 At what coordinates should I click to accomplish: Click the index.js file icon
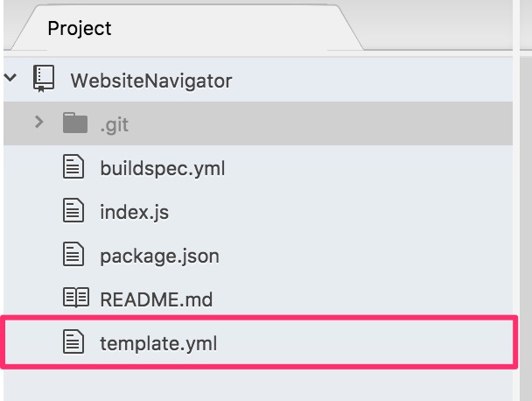[x=75, y=211]
